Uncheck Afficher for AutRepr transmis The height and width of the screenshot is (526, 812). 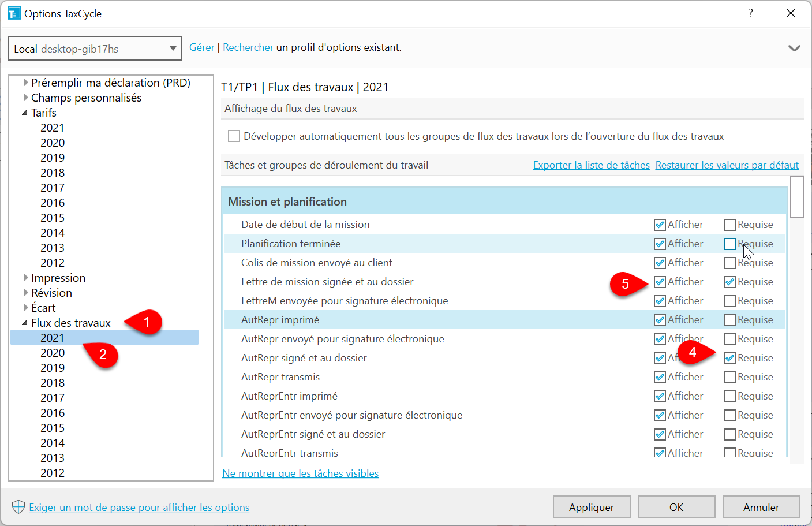tap(660, 377)
